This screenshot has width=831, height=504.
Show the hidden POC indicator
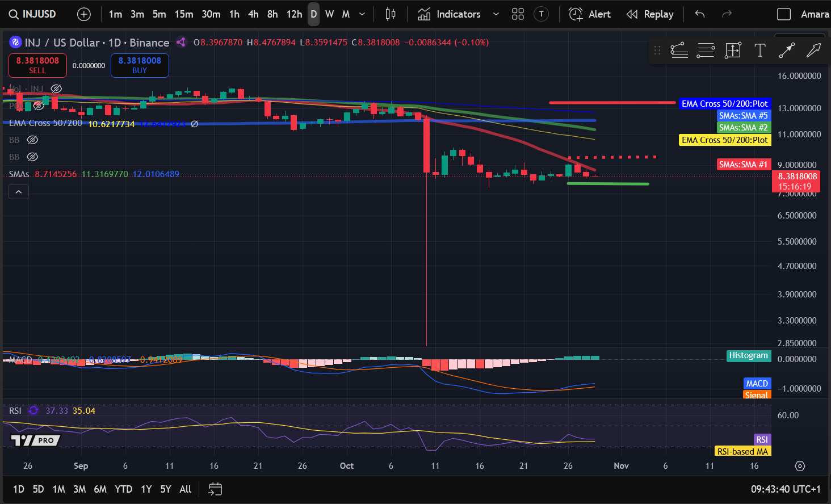pyautogui.click(x=38, y=106)
